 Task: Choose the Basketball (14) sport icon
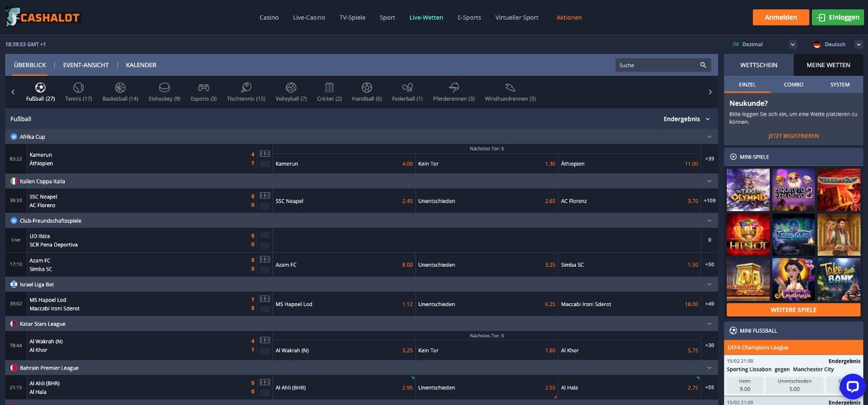pos(120,88)
